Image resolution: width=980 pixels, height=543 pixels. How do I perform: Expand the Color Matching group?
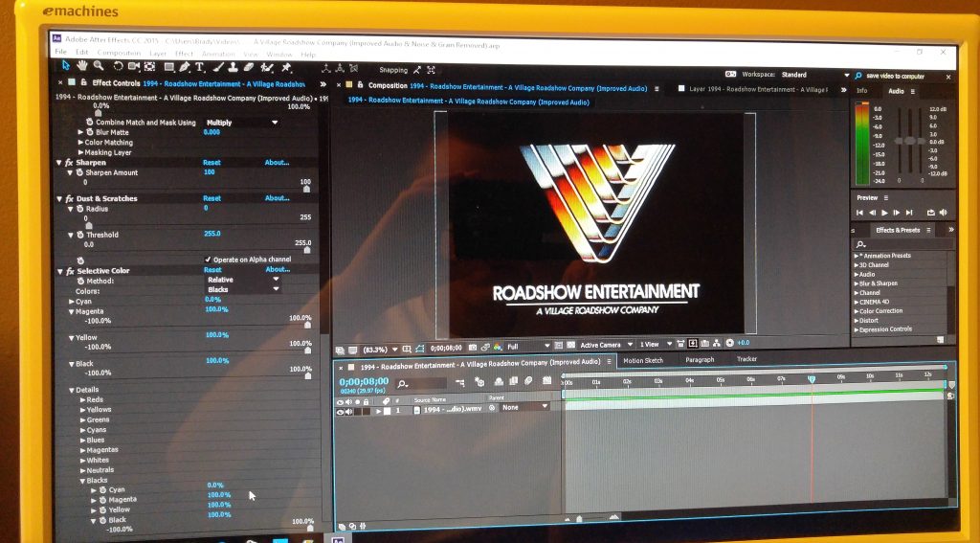tap(80, 143)
